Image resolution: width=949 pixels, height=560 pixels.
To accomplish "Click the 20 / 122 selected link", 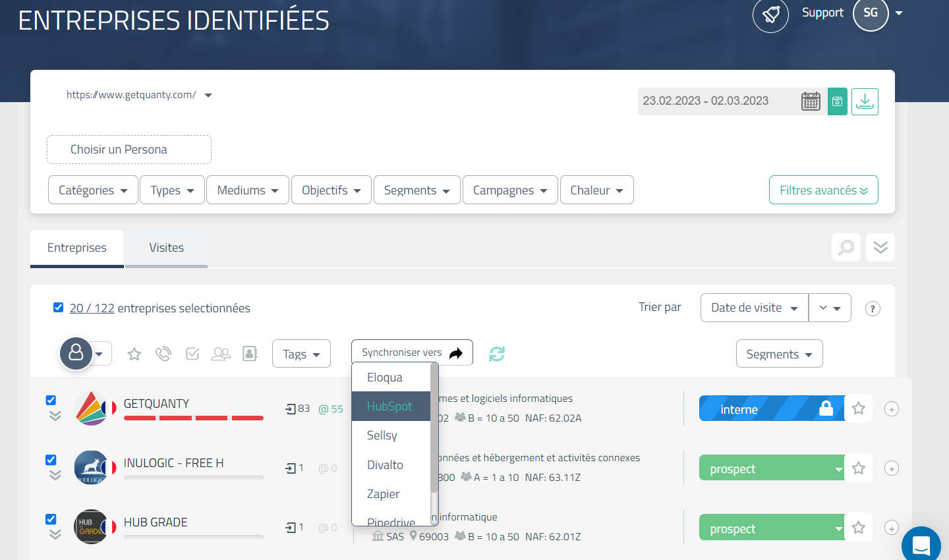I will tap(92, 308).
